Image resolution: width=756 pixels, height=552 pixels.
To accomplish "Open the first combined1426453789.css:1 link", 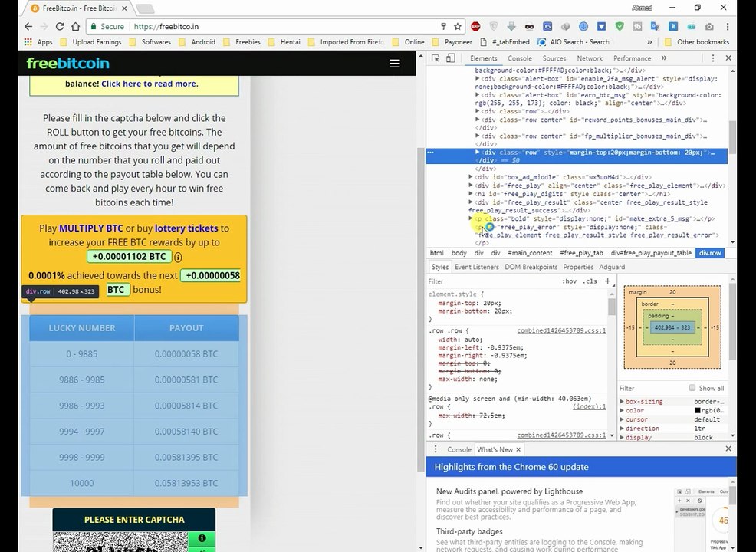I will 561,330.
